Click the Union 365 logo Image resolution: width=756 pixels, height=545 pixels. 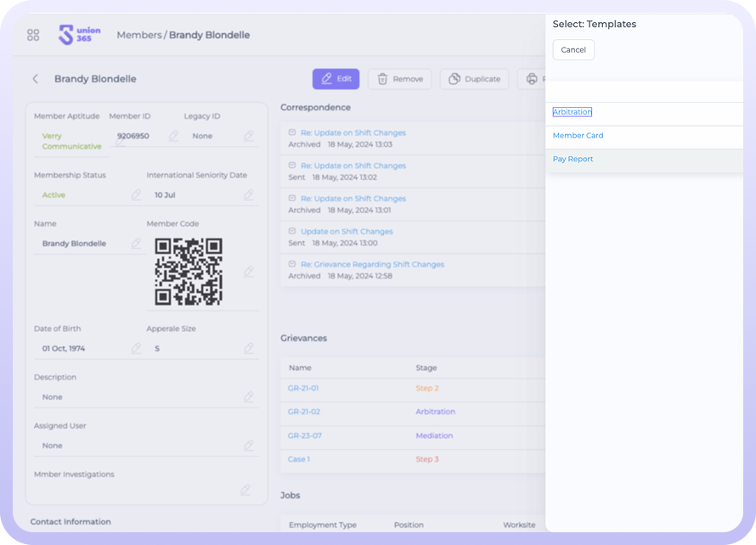coord(79,35)
